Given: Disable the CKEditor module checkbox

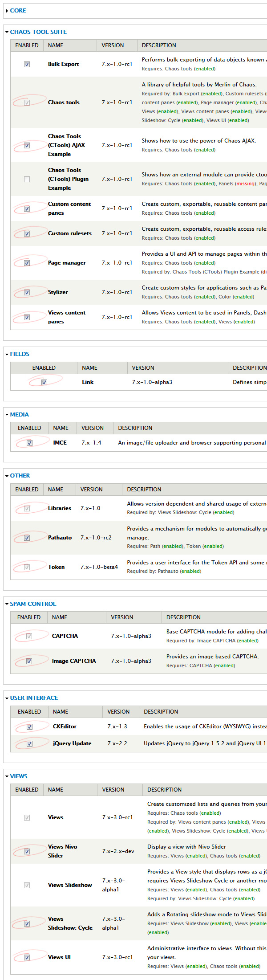Looking at the screenshot, I should [29, 727].
